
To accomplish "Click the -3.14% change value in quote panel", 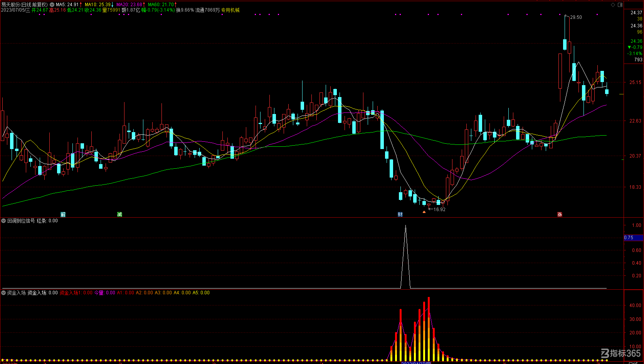I will click(x=635, y=54).
